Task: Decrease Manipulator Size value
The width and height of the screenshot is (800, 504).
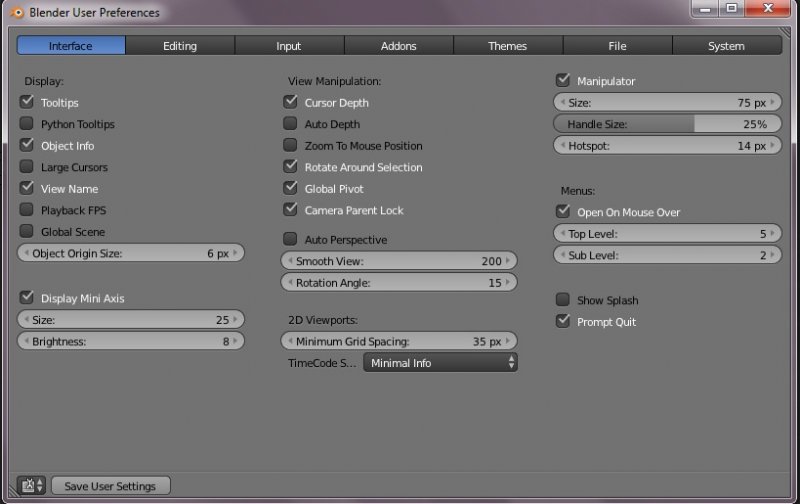Action: 562,102
